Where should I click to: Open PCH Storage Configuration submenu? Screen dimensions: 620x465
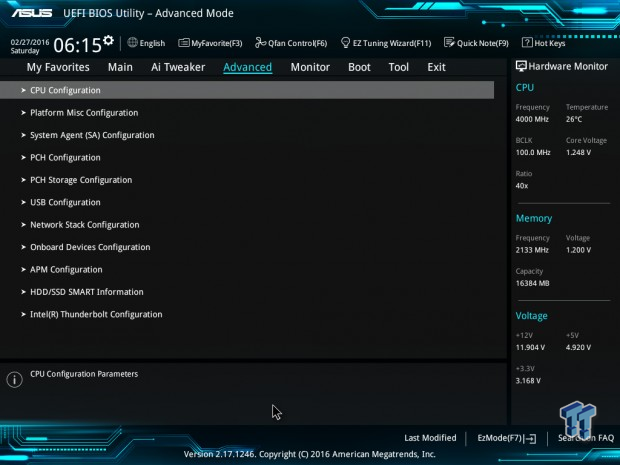click(x=81, y=180)
